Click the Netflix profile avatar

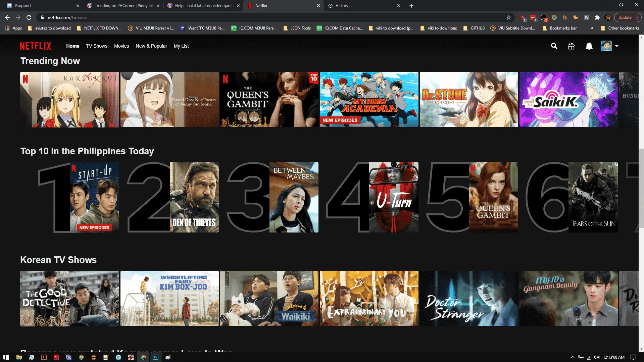click(606, 46)
